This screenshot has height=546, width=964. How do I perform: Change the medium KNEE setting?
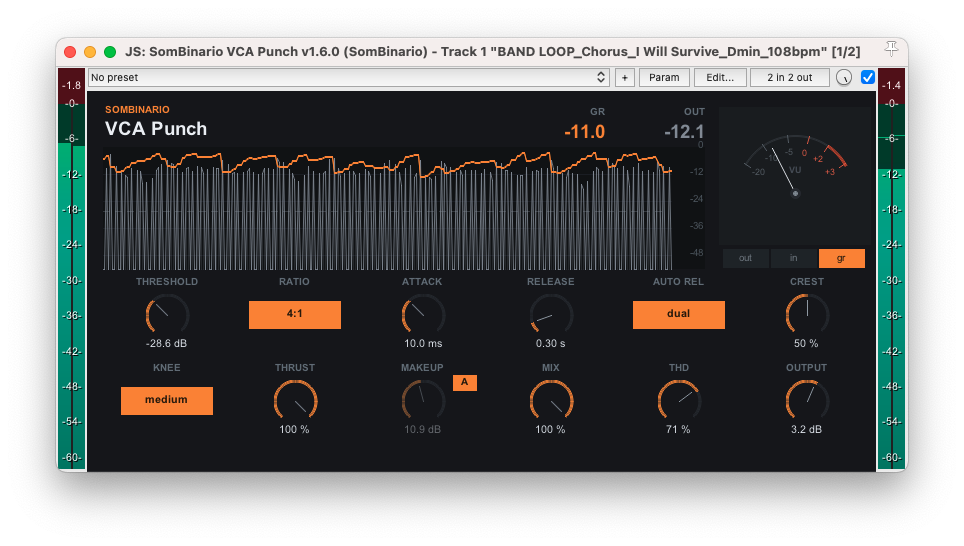tap(167, 400)
